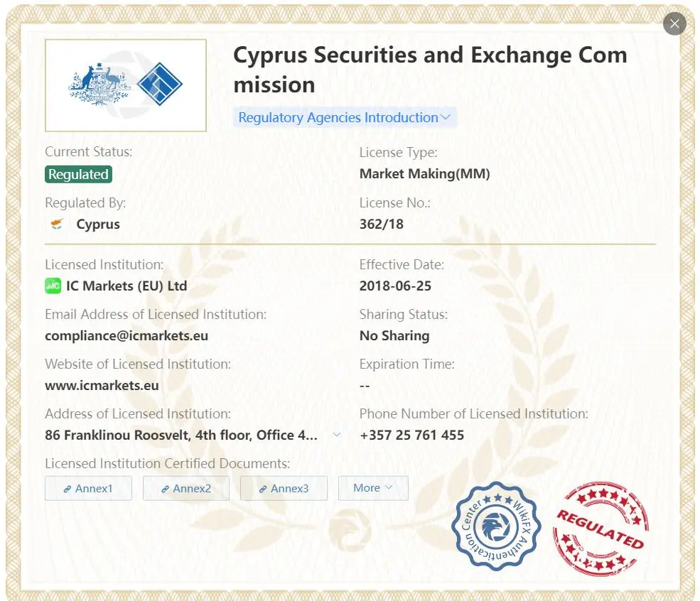Open the Annex1 certified document

88,488
